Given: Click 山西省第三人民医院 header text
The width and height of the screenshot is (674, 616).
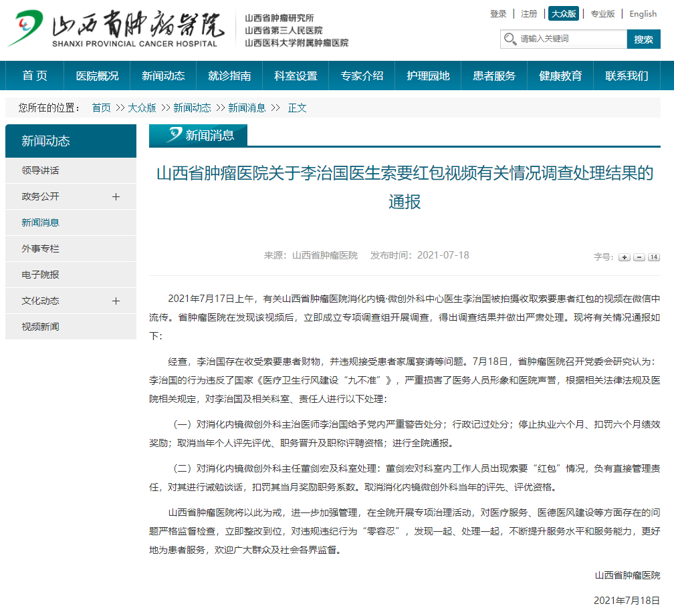Looking at the screenshot, I should pos(284,31).
